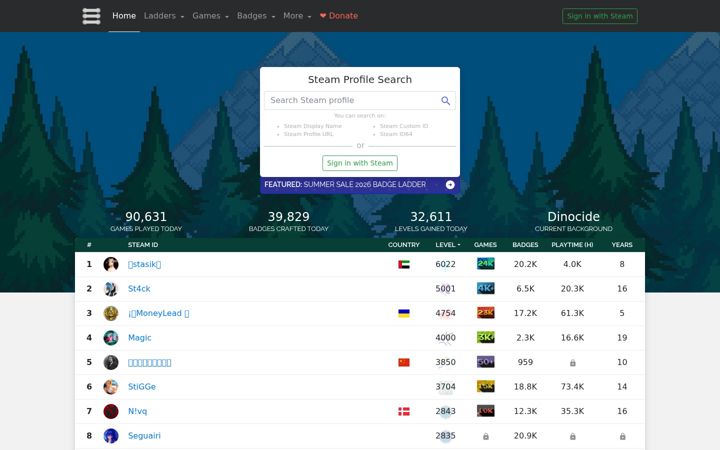
Task: Open the Donate link
Action: pos(339,16)
